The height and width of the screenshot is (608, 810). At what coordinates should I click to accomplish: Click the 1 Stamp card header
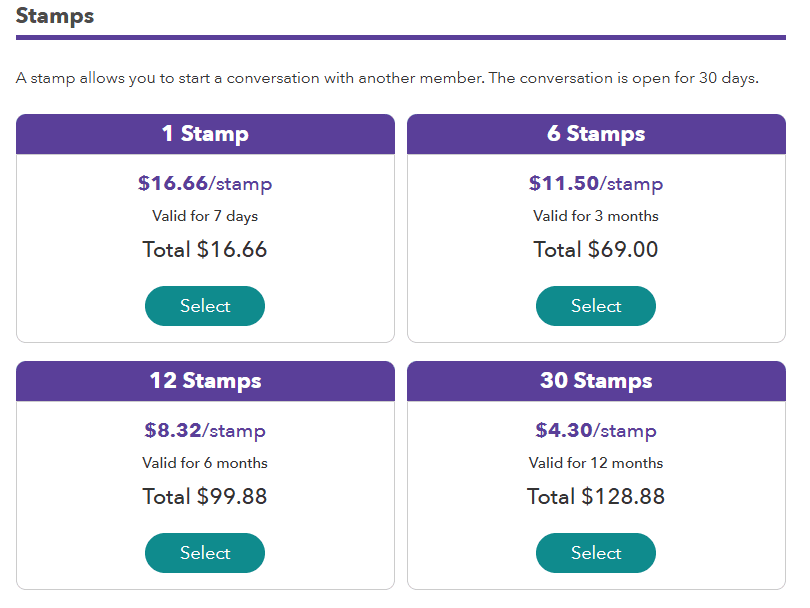205,134
